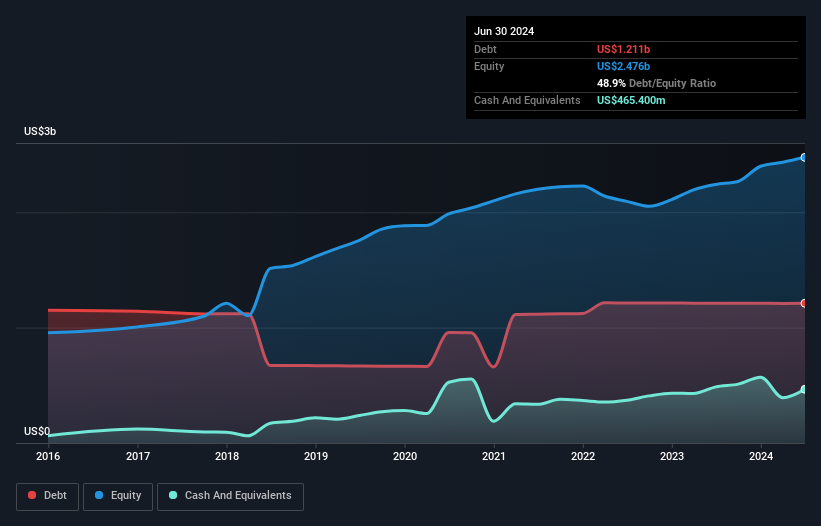The image size is (821, 526).
Task: Click the 2020 x-axis label
Action: [405, 456]
